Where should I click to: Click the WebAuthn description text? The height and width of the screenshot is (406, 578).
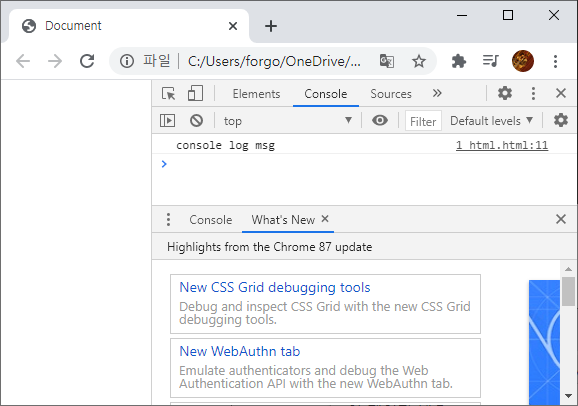click(316, 377)
